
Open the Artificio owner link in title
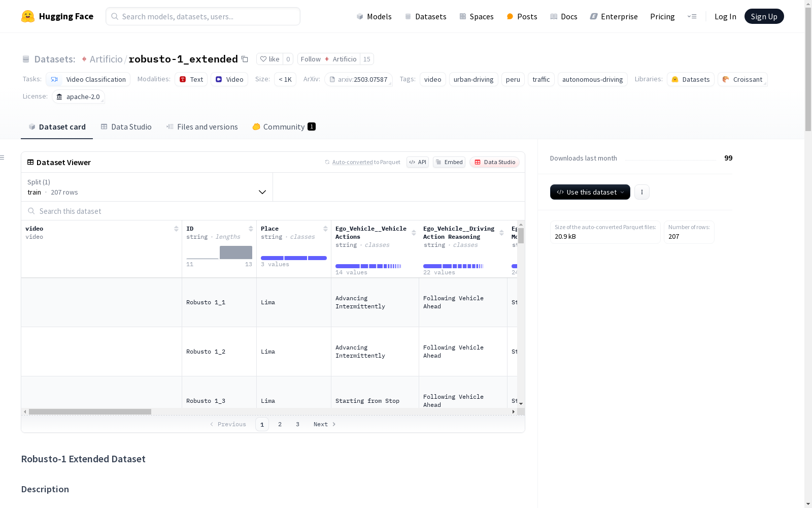(x=106, y=59)
